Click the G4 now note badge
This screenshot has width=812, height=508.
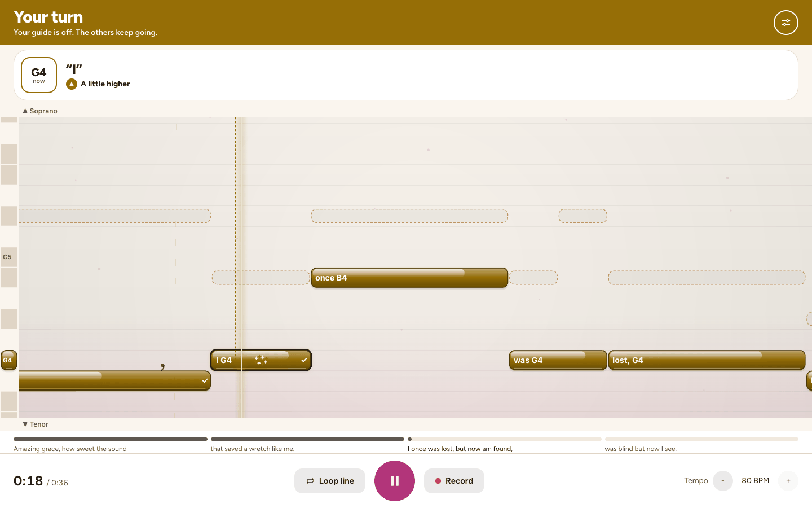coord(39,75)
